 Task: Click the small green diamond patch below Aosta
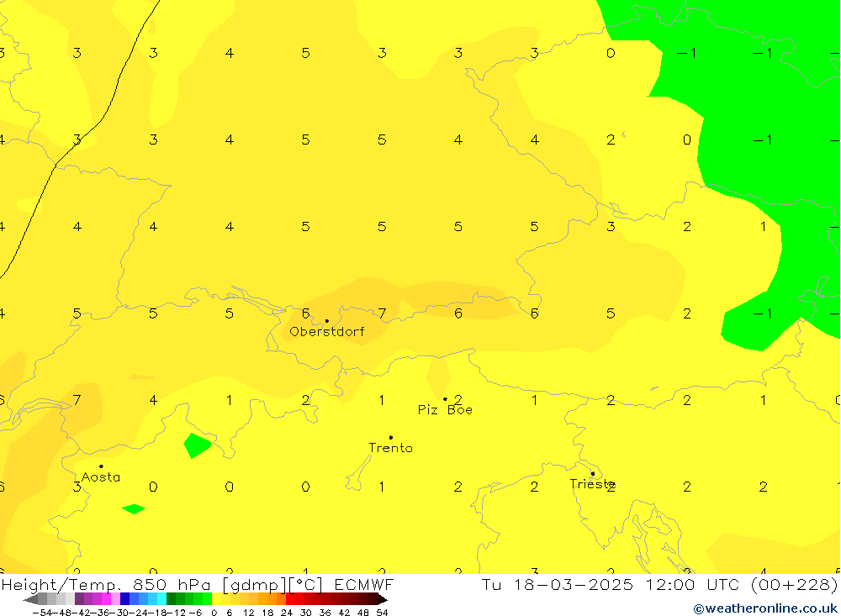point(133,508)
